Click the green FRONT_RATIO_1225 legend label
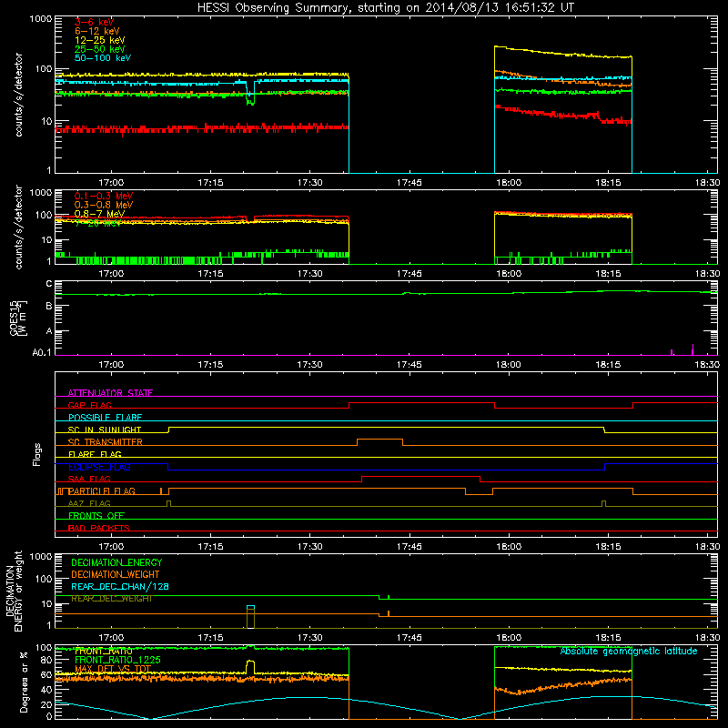Screen dimensions: 728x728 (x=117, y=661)
